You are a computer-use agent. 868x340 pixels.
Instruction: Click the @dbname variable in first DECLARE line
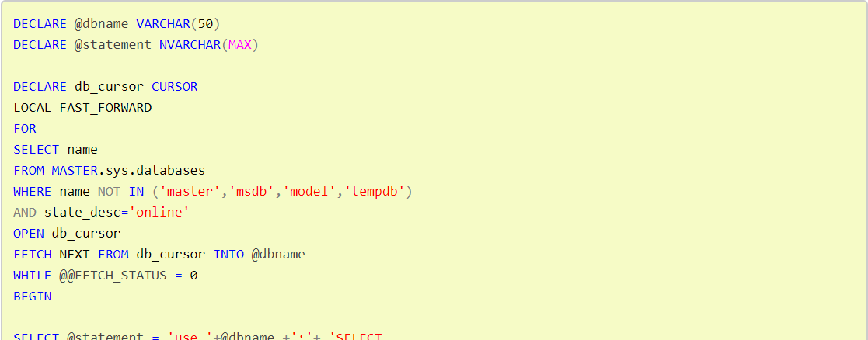pyautogui.click(x=101, y=24)
